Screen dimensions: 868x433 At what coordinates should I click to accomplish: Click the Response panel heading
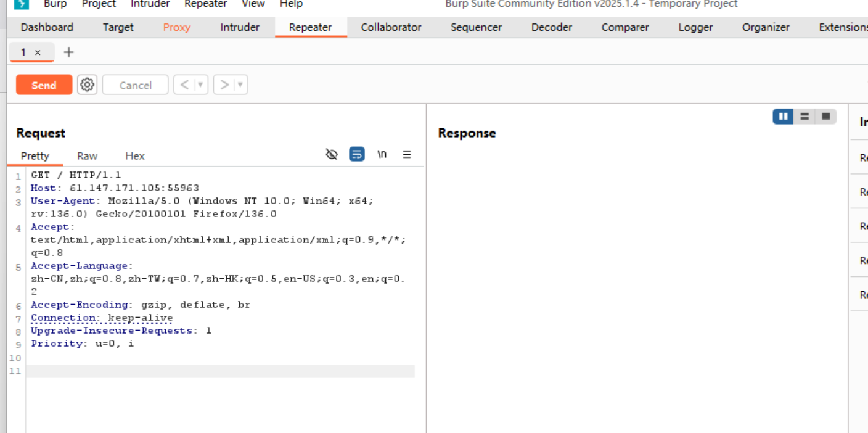pos(467,133)
